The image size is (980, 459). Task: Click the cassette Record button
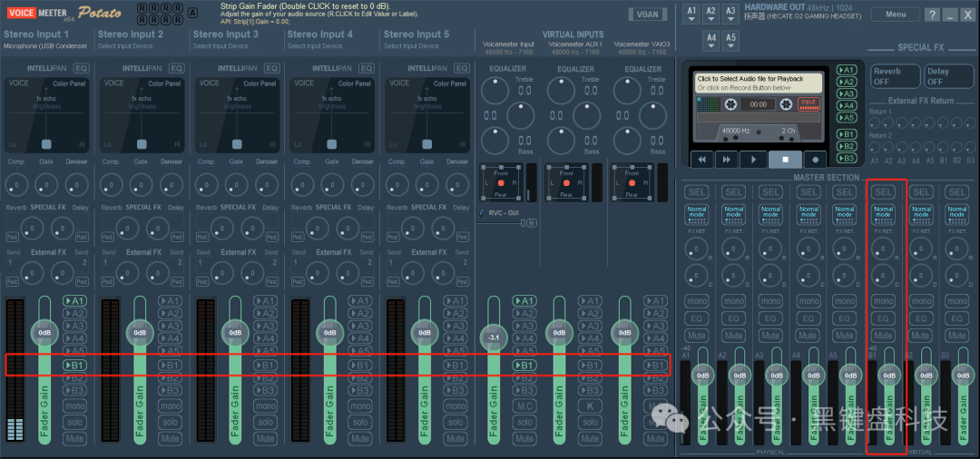click(814, 159)
